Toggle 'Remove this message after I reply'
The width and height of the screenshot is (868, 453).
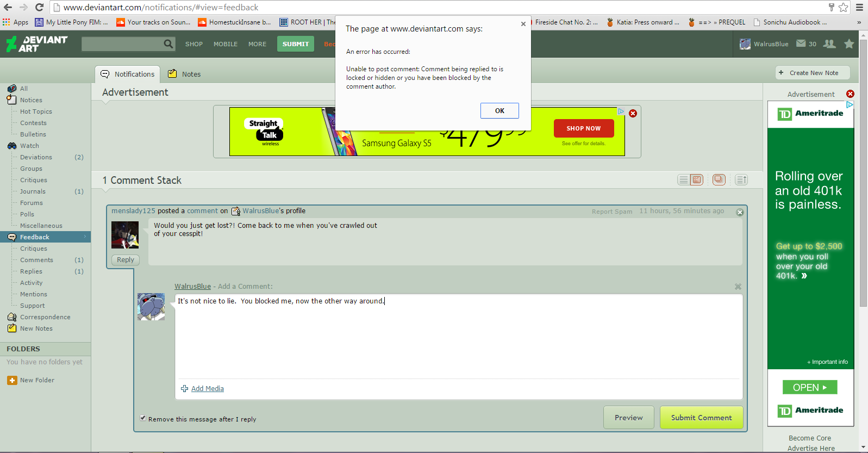pos(143,418)
